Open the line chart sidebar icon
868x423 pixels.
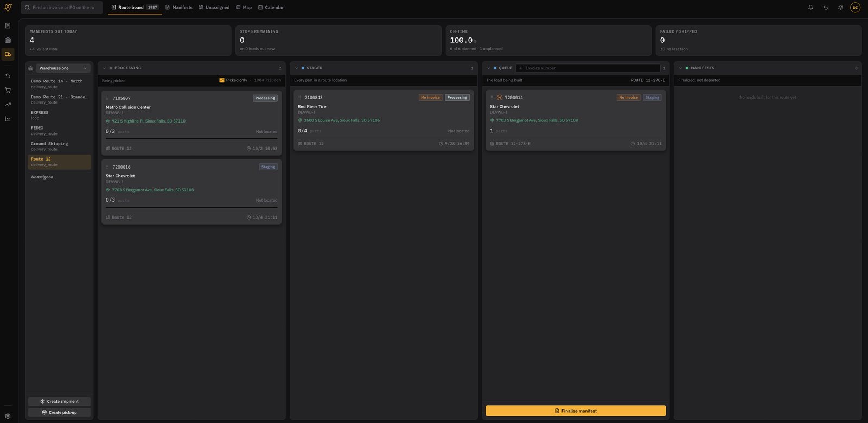pos(8,119)
